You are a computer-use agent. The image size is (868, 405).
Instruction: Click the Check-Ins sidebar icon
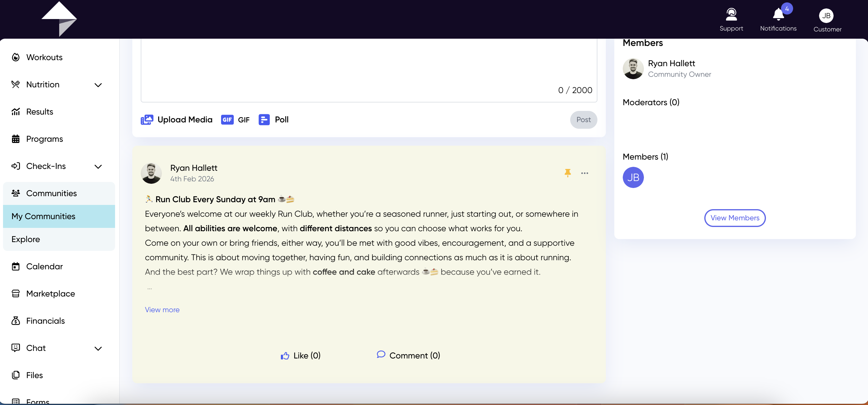(x=15, y=166)
